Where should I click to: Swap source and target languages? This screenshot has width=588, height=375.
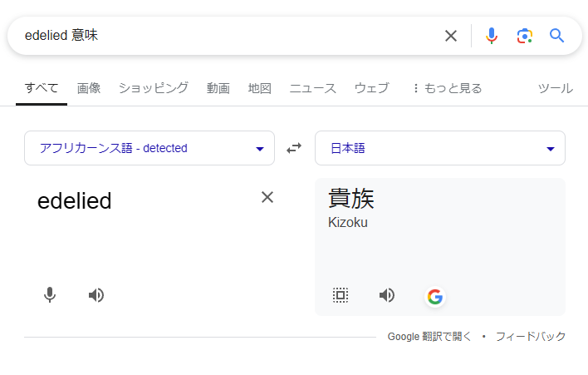pos(294,148)
